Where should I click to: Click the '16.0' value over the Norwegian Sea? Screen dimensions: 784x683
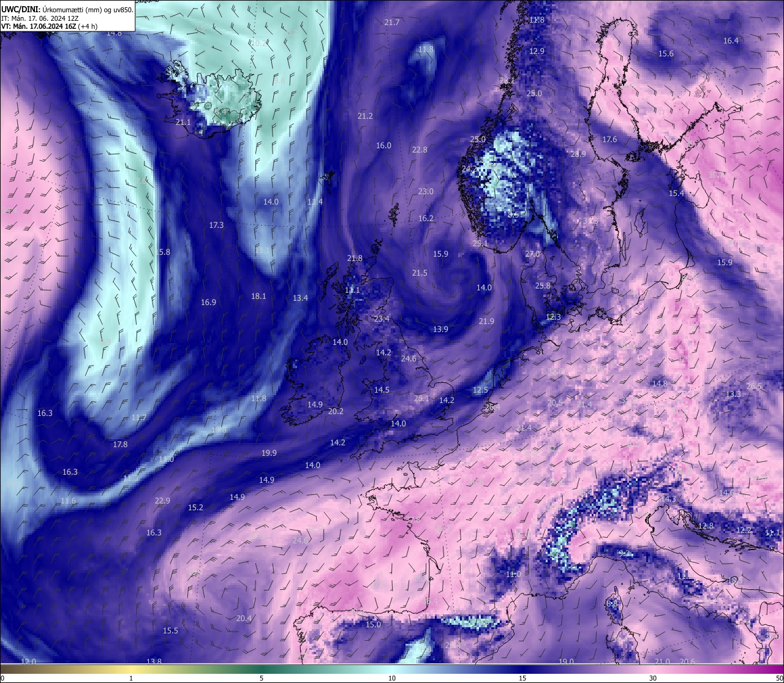383,146
